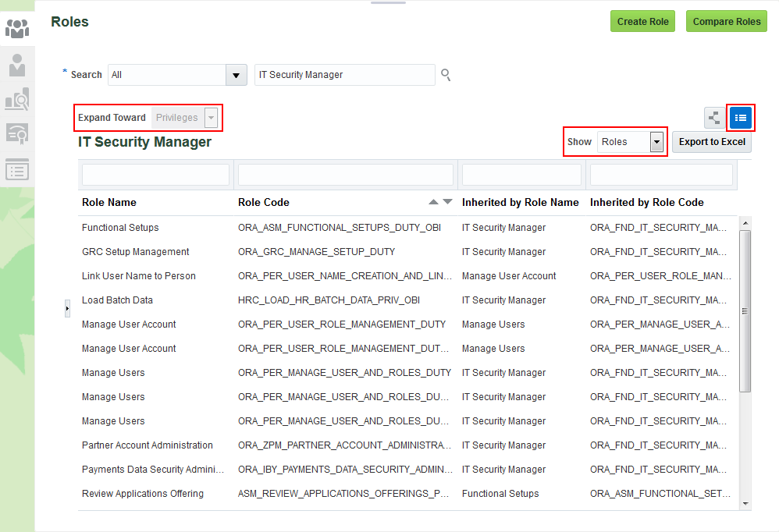Click the Role Name filter field
Image resolution: width=779 pixels, height=532 pixels.
pyautogui.click(x=155, y=175)
